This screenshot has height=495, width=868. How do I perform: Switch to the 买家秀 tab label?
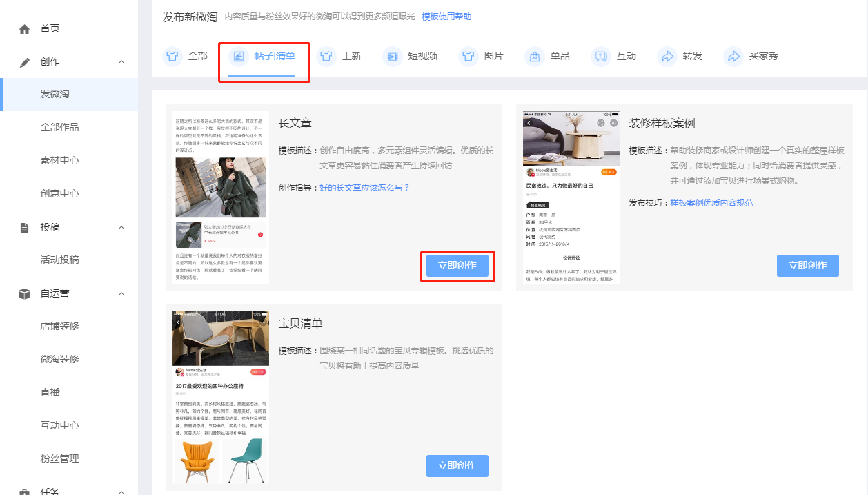point(764,57)
